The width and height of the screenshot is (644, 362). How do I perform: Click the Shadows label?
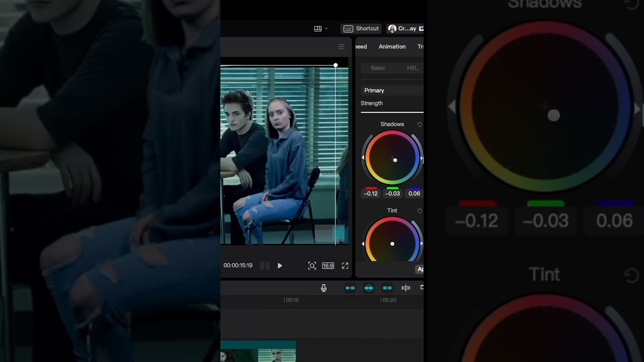click(392, 124)
